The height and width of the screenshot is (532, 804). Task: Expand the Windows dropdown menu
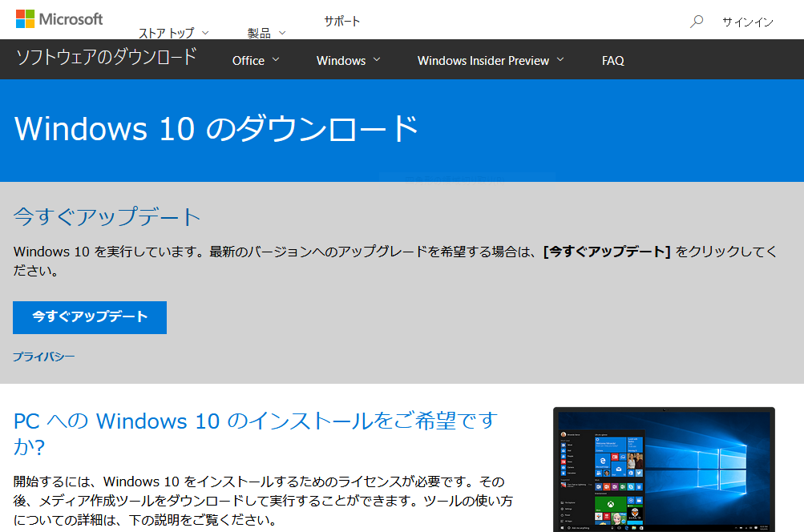click(x=349, y=60)
